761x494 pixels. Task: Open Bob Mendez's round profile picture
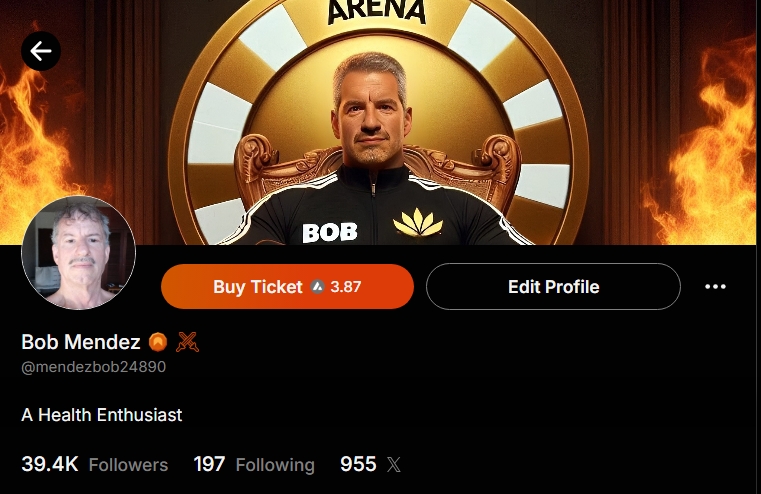click(79, 253)
